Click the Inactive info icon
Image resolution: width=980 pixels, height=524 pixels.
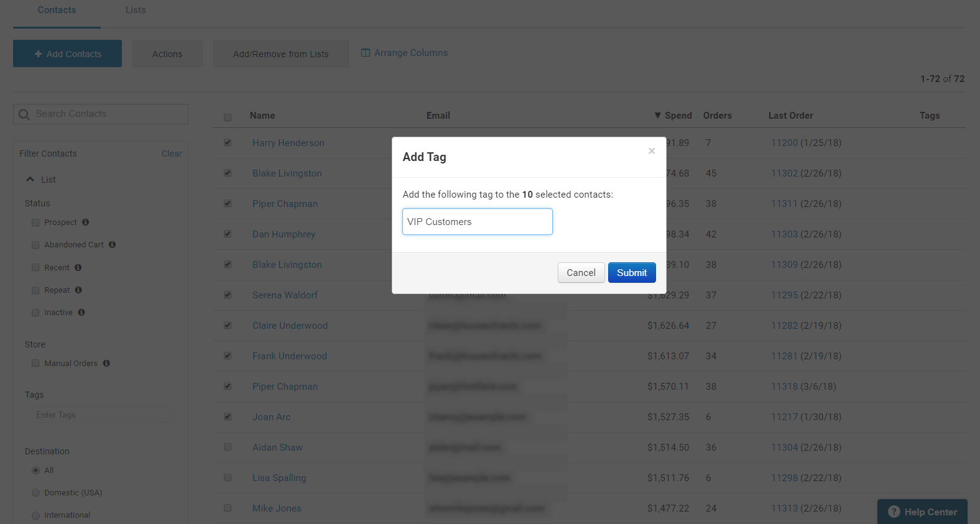[81, 312]
